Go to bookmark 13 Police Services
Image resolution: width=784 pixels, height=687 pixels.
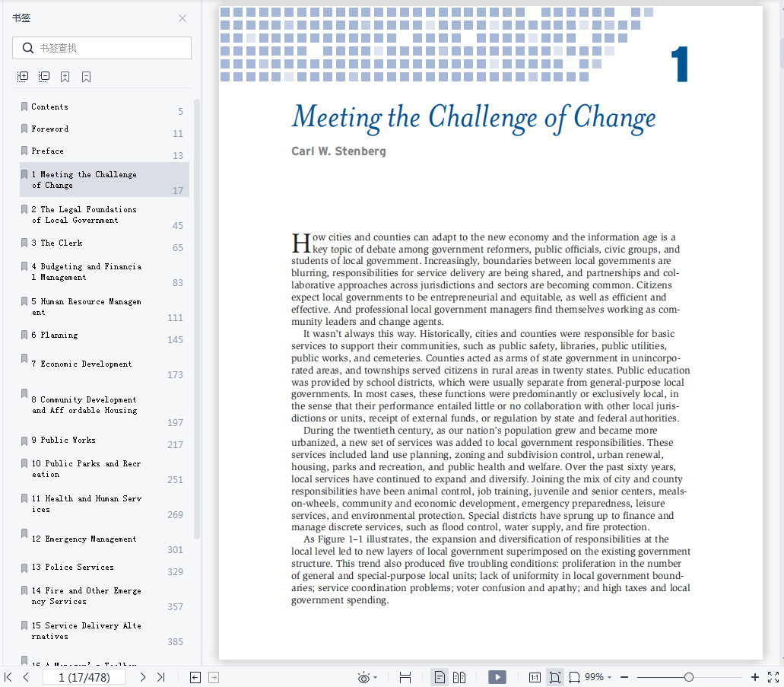[x=104, y=569]
